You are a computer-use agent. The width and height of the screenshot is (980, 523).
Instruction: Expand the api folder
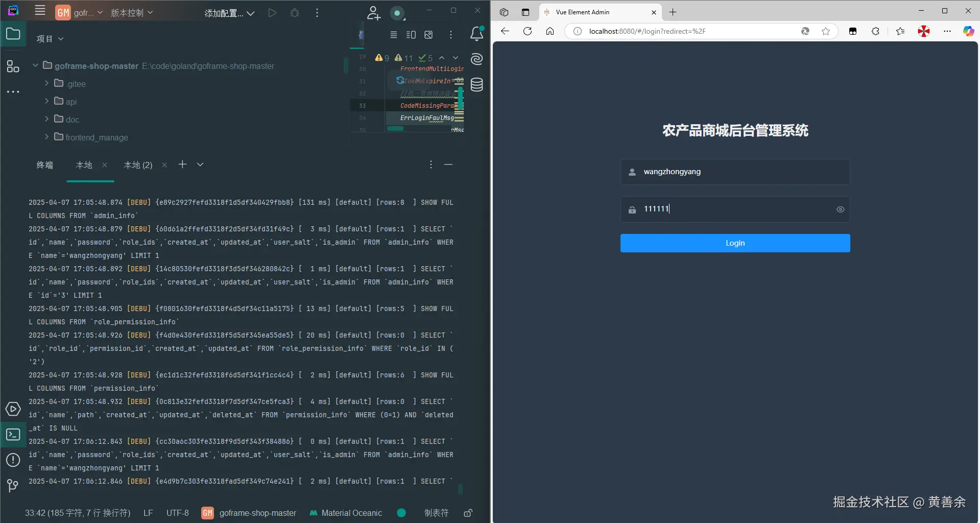coord(46,101)
